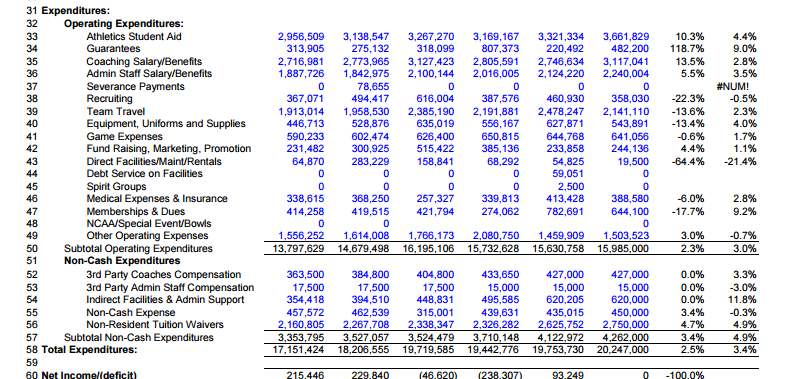785x379 pixels.
Task: Click the Athletics Student Aid row label
Action: [x=134, y=37]
